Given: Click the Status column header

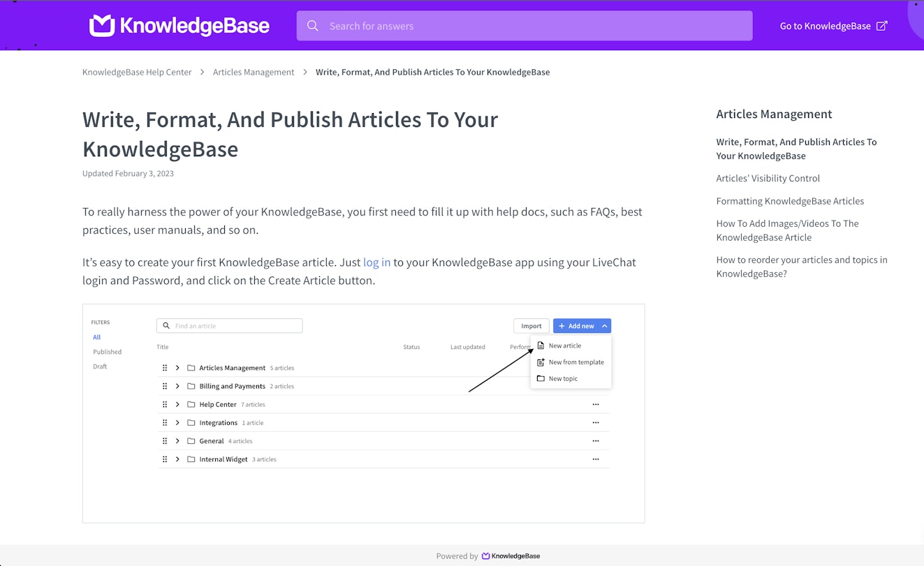Looking at the screenshot, I should [x=411, y=347].
